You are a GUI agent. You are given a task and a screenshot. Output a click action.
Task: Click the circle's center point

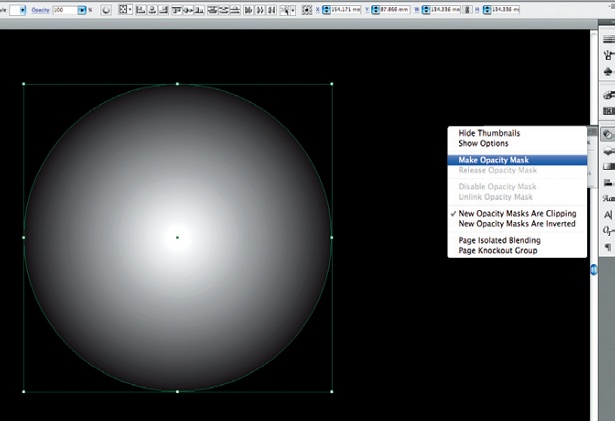(x=177, y=237)
